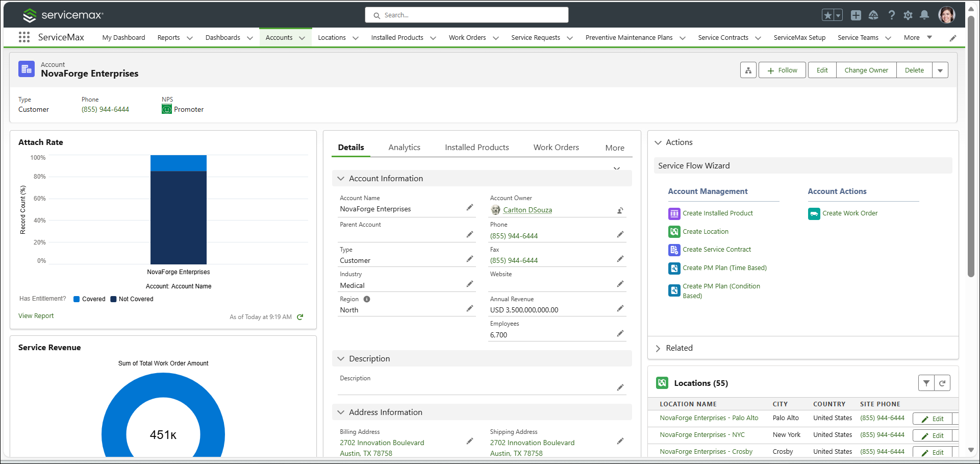Image resolution: width=980 pixels, height=464 pixels.
Task: Click the Create Installed Product icon
Action: pyautogui.click(x=674, y=213)
